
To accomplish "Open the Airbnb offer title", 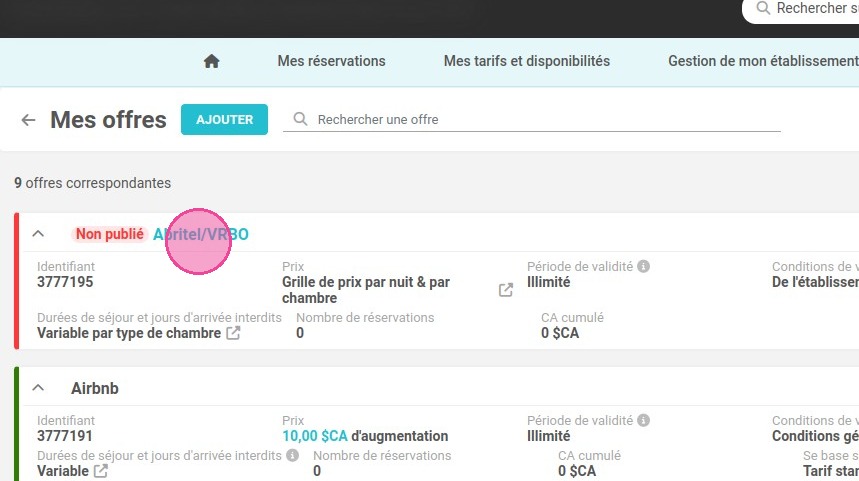I will point(95,388).
